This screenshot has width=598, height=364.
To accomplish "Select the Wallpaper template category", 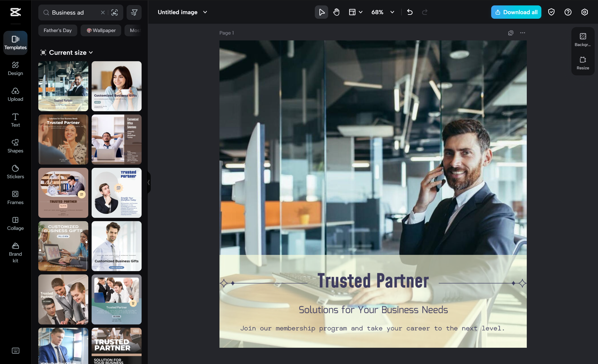I will click(101, 30).
